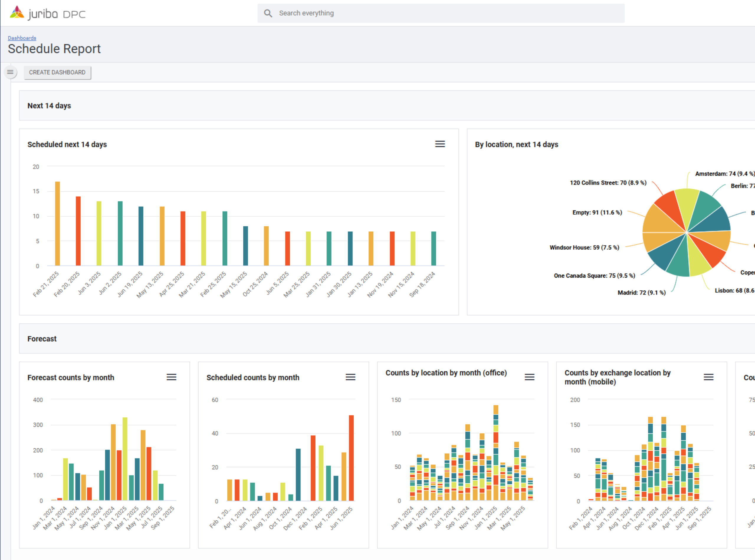Select the Madrid pie chart label

[x=641, y=293]
